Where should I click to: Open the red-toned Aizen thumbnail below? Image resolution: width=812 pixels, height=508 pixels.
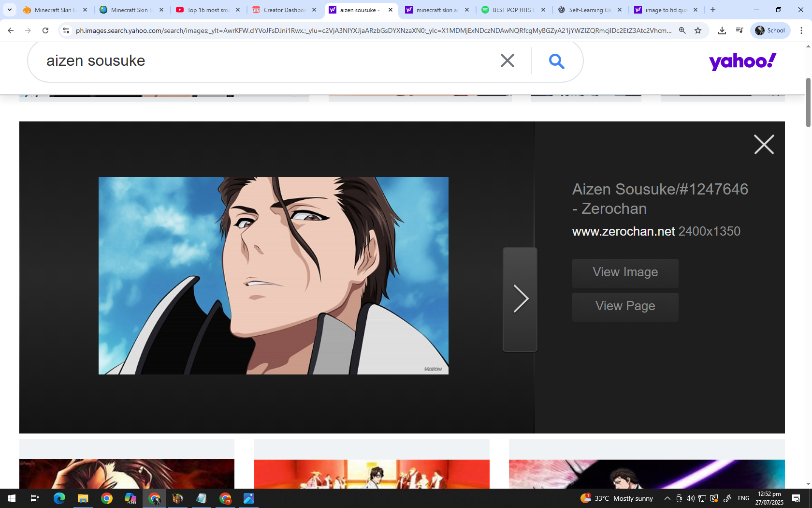coord(127,474)
